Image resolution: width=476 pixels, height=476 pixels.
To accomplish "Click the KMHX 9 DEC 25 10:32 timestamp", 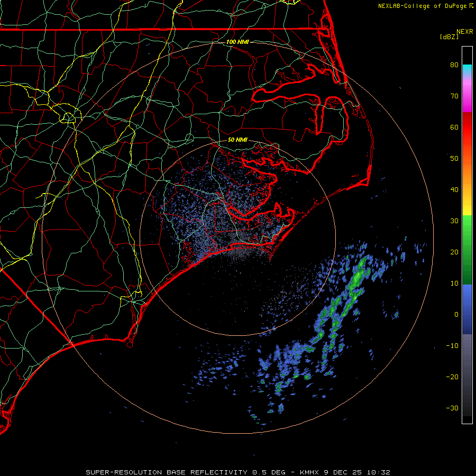I will tap(345, 472).
